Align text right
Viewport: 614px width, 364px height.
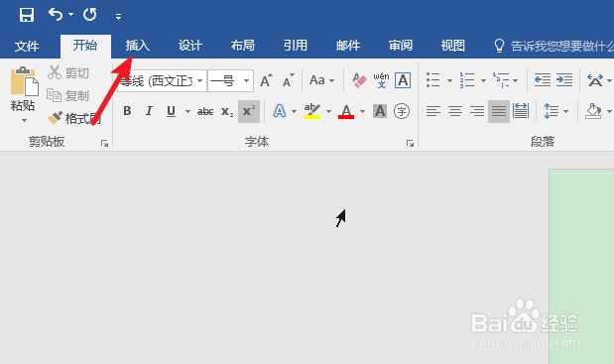pos(477,111)
